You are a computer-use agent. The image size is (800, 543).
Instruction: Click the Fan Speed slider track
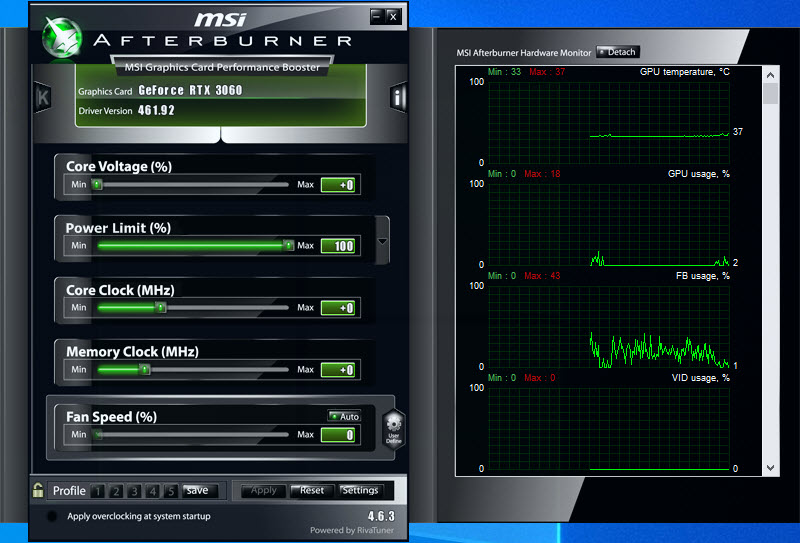pos(192,434)
